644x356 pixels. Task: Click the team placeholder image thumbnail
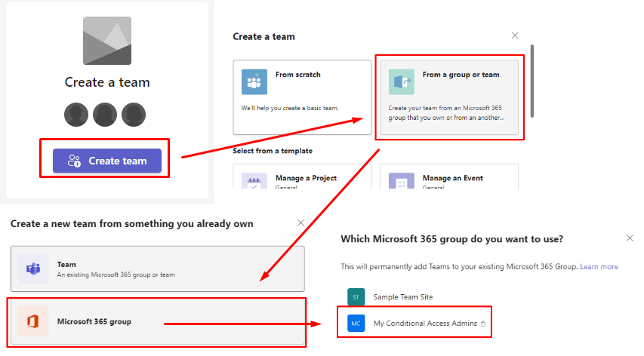(x=106, y=41)
